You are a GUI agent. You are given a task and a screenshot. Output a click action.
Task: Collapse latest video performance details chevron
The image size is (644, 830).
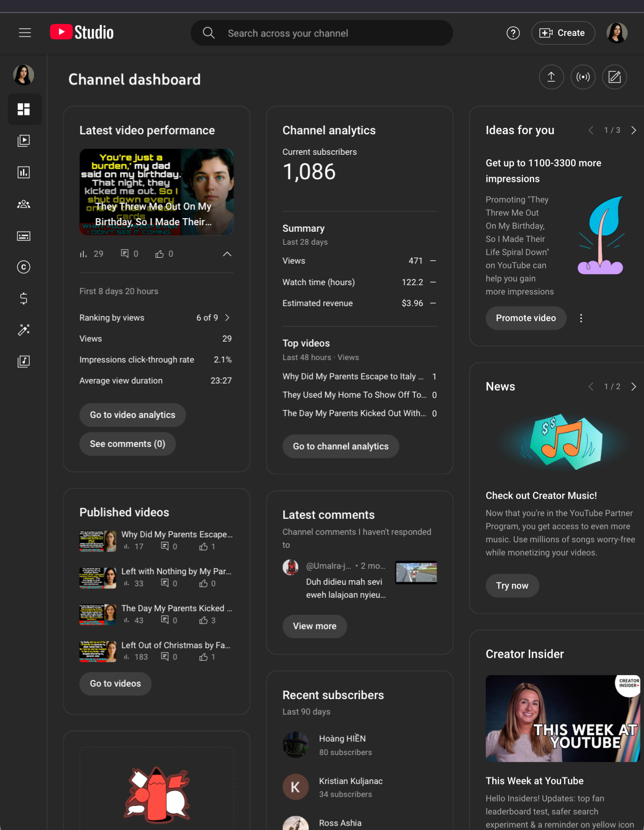227,254
